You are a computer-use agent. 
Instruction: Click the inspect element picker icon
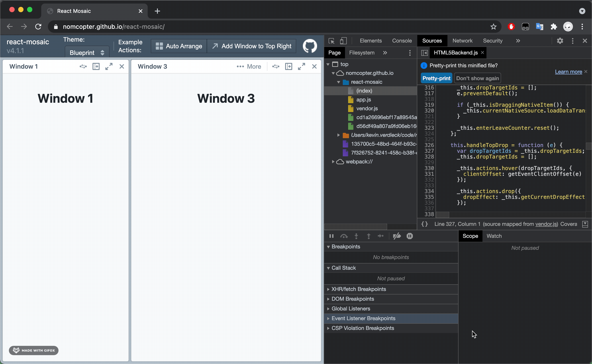click(x=331, y=41)
